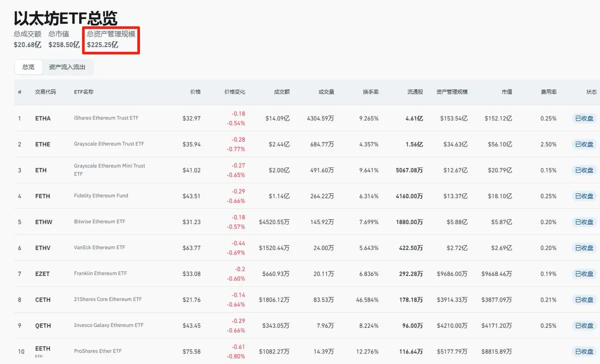This screenshot has width=600, height=364.
Task: Open the 资产流入流出 tab
Action: point(67,67)
